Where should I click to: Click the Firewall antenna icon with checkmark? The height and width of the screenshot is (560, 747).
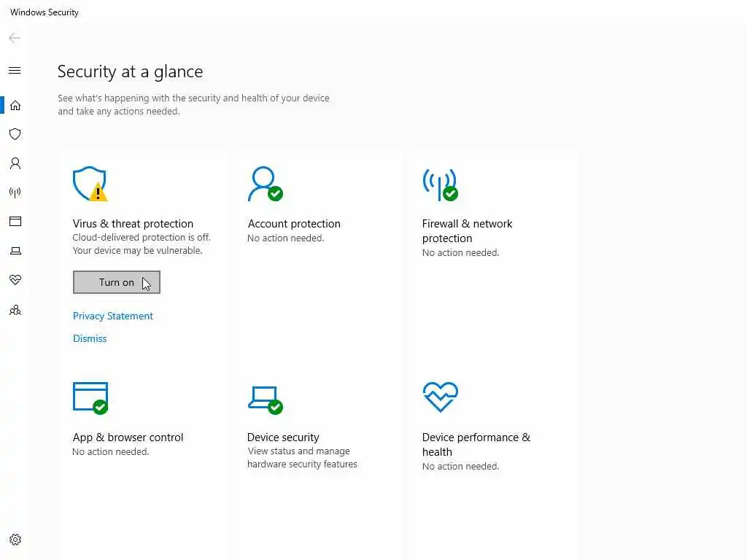click(x=440, y=184)
